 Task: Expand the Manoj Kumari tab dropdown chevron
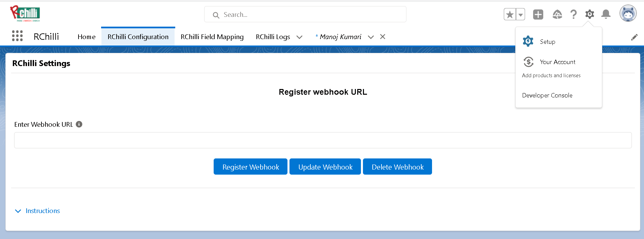point(371,37)
